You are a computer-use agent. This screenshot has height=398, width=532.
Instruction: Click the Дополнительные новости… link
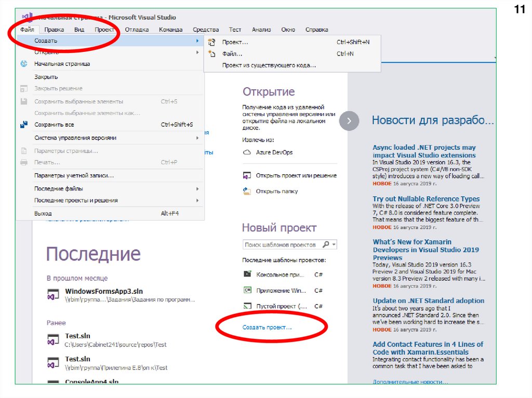(410, 382)
